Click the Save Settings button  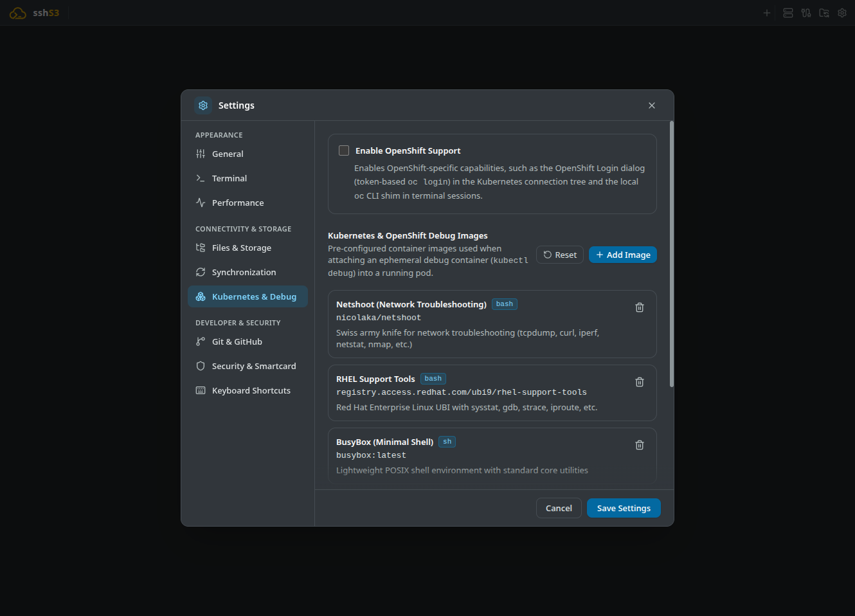624,508
